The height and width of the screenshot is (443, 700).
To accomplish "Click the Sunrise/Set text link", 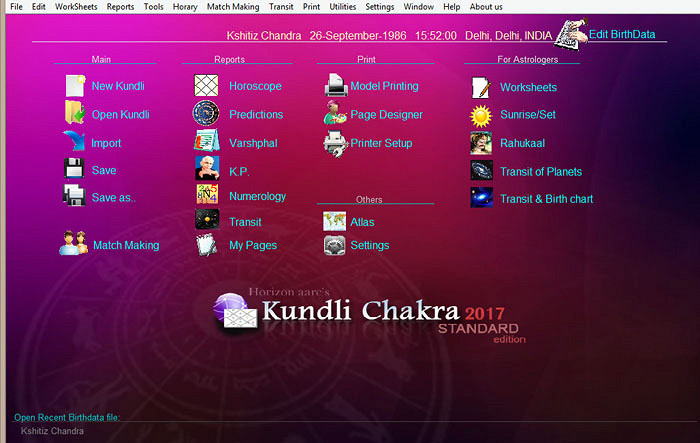I will click(x=528, y=114).
